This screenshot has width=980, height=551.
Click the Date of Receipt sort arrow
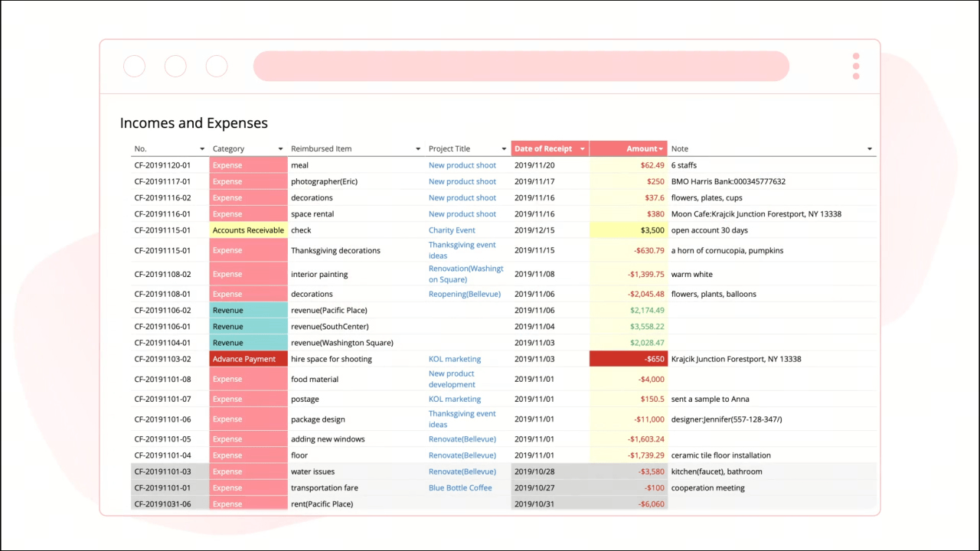(x=583, y=149)
